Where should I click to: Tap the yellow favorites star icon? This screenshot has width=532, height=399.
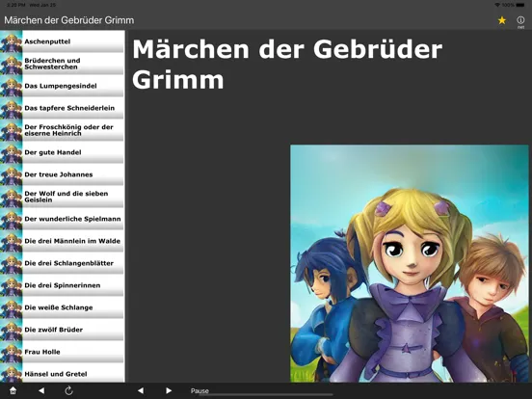pyautogui.click(x=502, y=20)
